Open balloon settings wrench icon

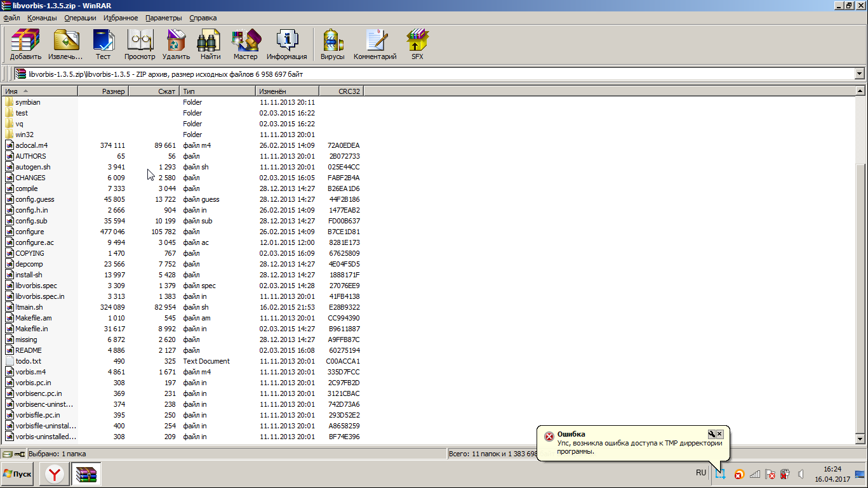pos(712,434)
